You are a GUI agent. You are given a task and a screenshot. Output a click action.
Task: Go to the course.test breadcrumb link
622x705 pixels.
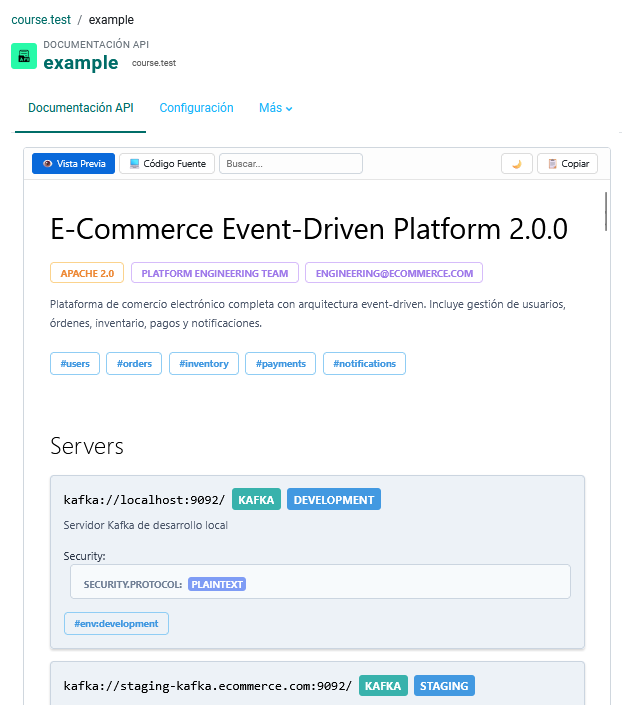[41, 20]
